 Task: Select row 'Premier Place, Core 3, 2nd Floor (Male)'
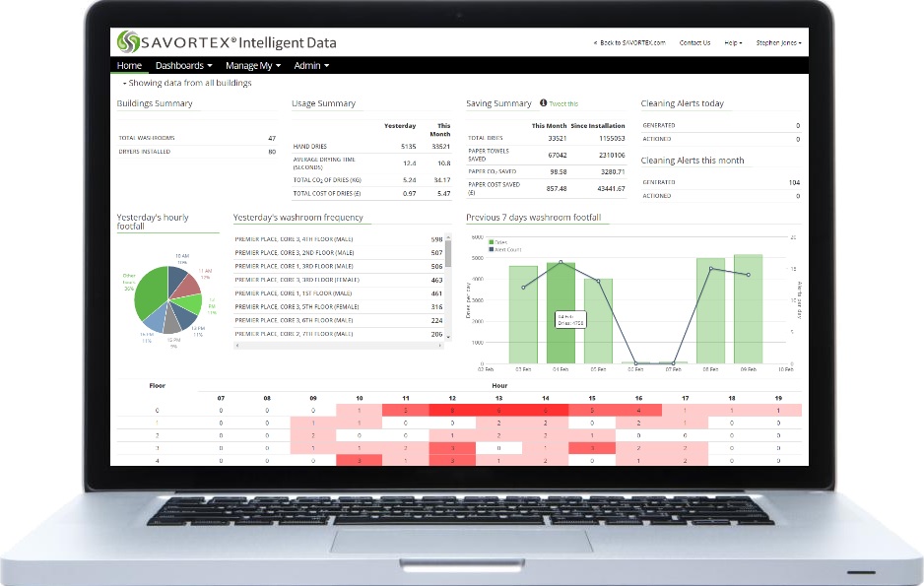[339, 253]
